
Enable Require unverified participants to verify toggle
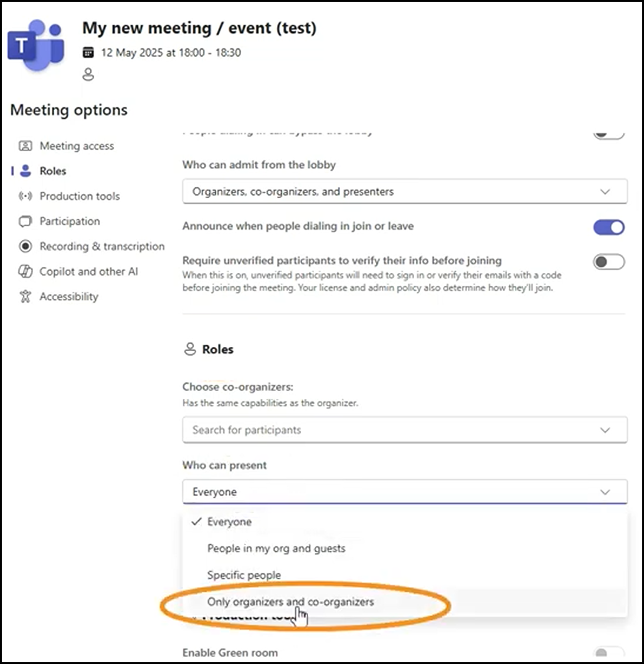click(609, 262)
